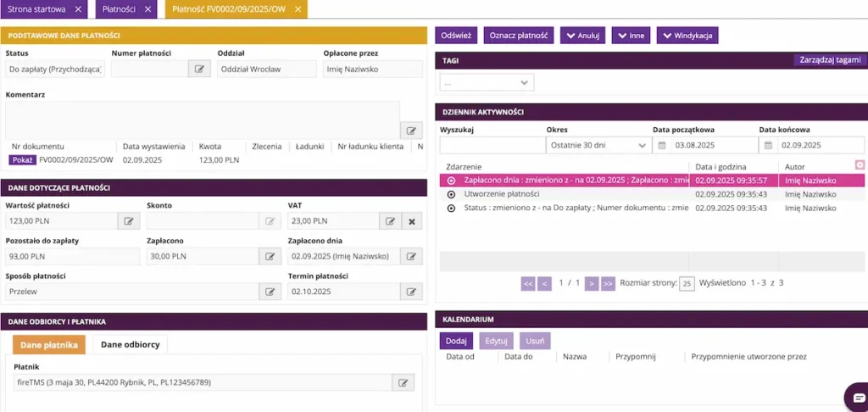
Task: Go to previous page of activity log
Action: (545, 283)
